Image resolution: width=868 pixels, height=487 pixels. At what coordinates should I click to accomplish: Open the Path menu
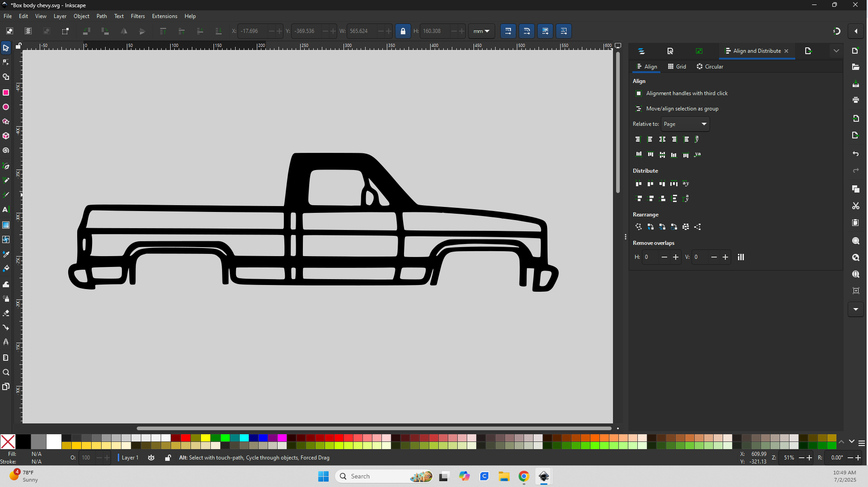(x=102, y=16)
